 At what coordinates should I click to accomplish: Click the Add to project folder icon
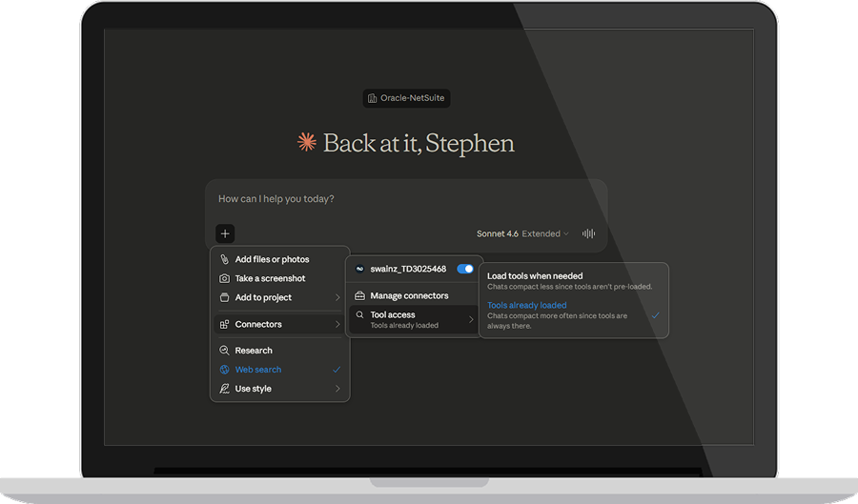click(x=224, y=297)
